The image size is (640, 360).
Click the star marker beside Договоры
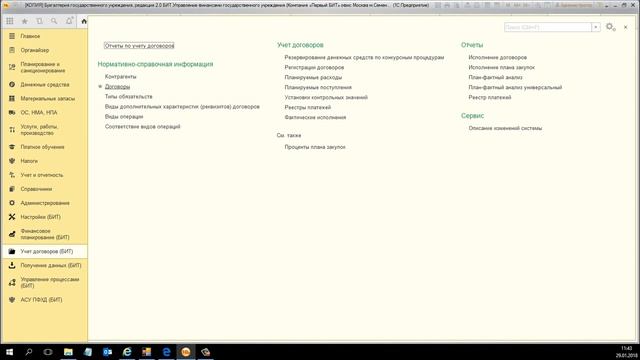[x=100, y=87]
